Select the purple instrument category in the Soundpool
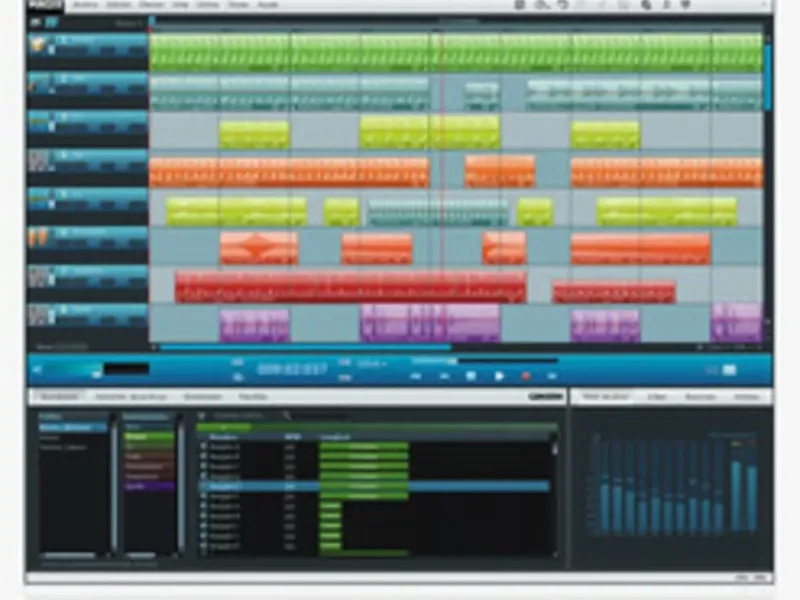The height and width of the screenshot is (600, 800). [x=149, y=486]
